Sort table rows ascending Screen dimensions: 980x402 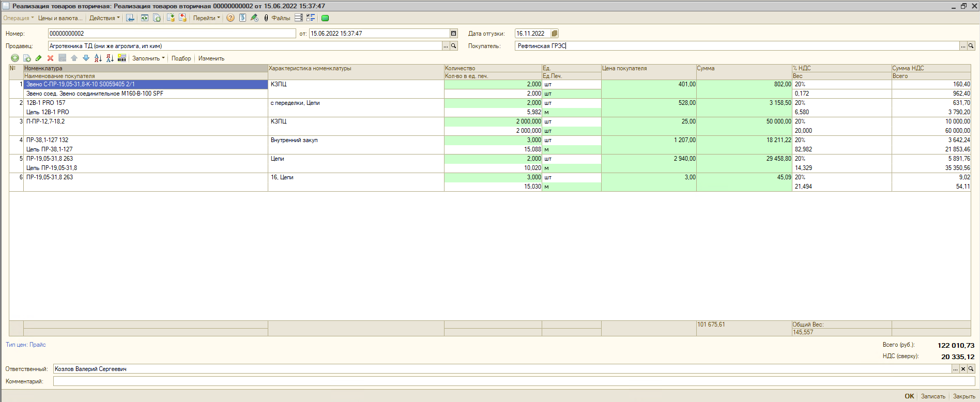click(x=98, y=58)
